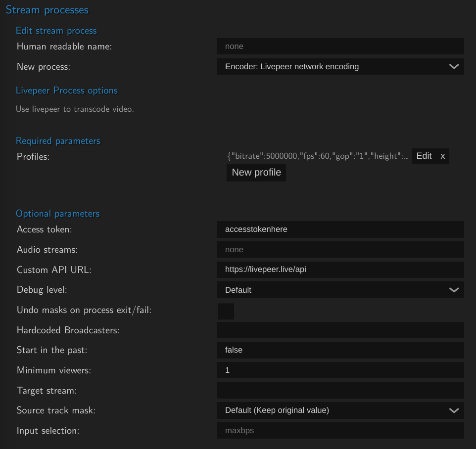The height and width of the screenshot is (449, 476).
Task: Click the profile JSON text
Action: coord(318,156)
